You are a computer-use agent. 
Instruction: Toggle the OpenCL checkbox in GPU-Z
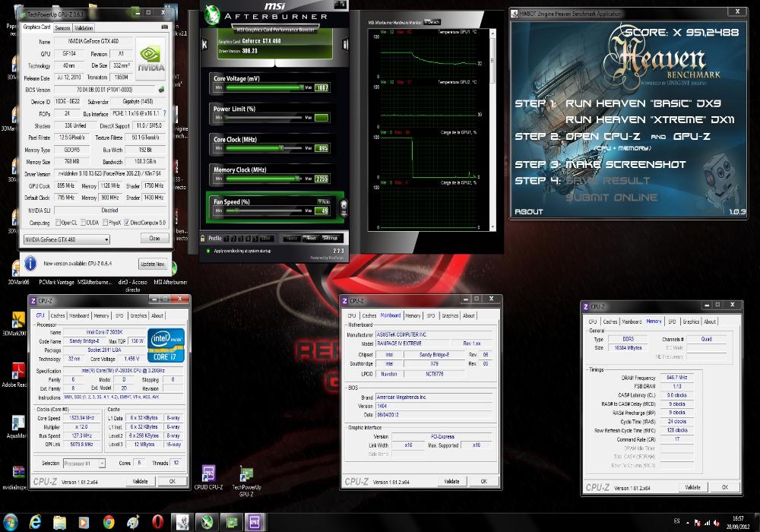coord(59,223)
